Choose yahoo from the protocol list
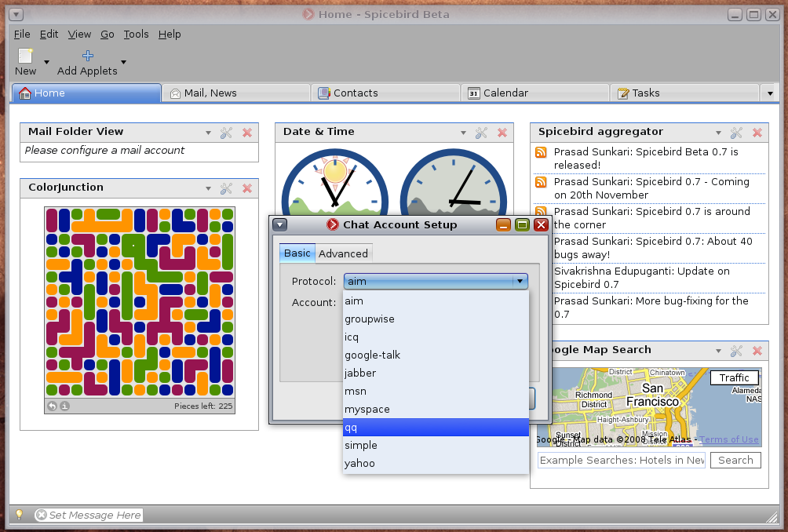788x532 pixels. click(x=436, y=463)
